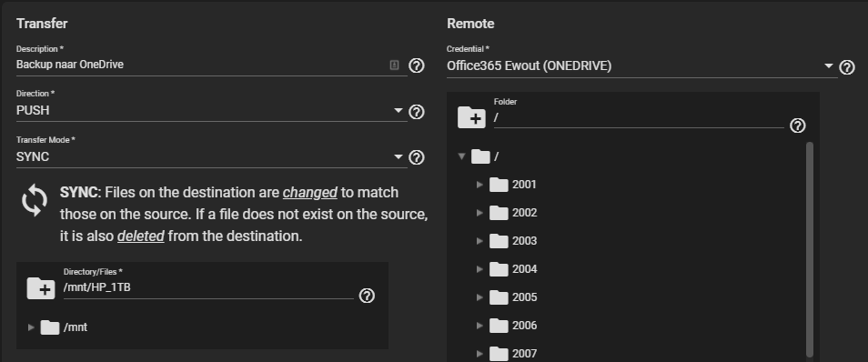Click the Description text field
Viewport: 868px width, 362px height.
(x=202, y=65)
